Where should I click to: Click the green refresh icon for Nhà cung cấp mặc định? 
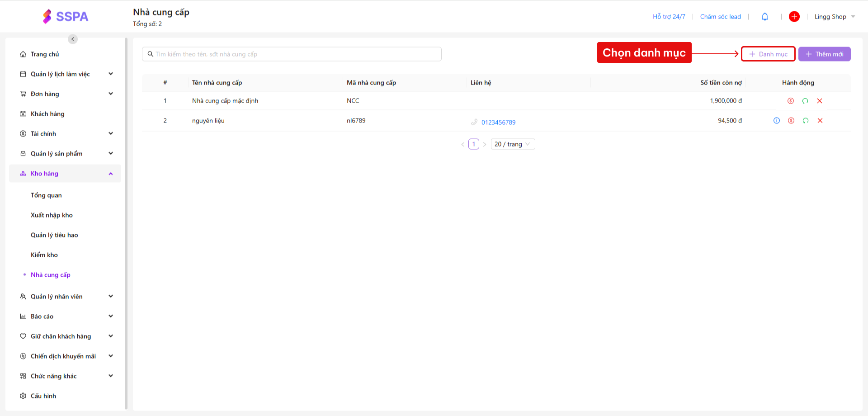[805, 101]
